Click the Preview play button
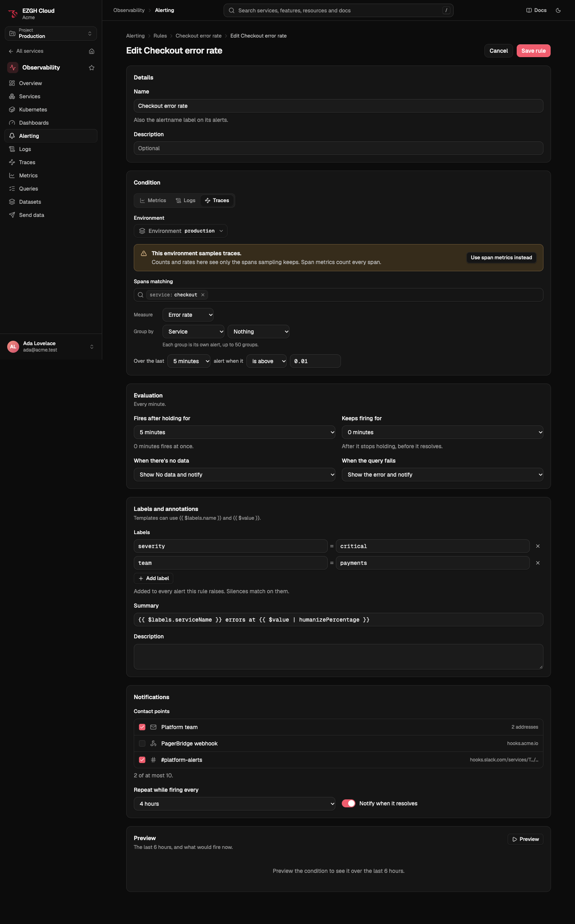Screen dimensions: 575x924 [525, 839]
